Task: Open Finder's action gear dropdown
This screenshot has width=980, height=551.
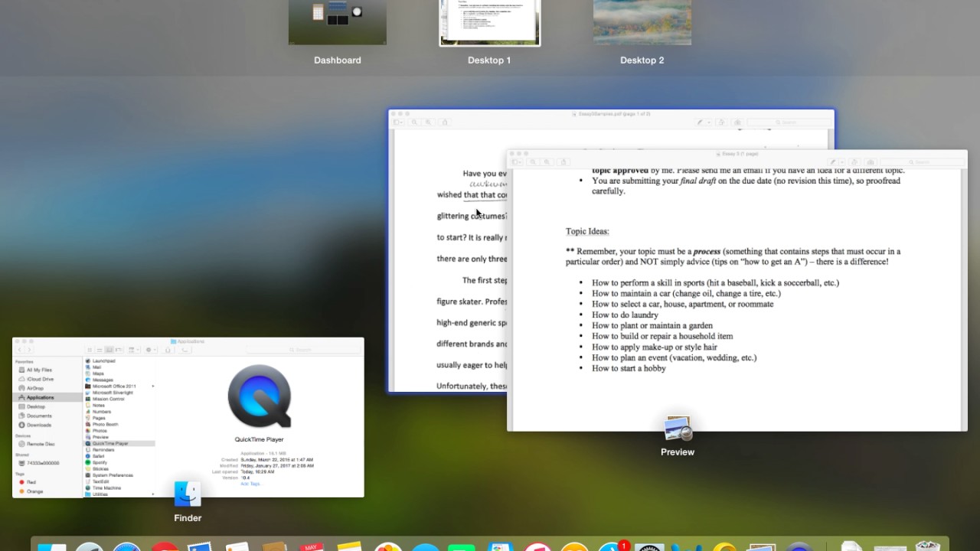Action: click(150, 350)
